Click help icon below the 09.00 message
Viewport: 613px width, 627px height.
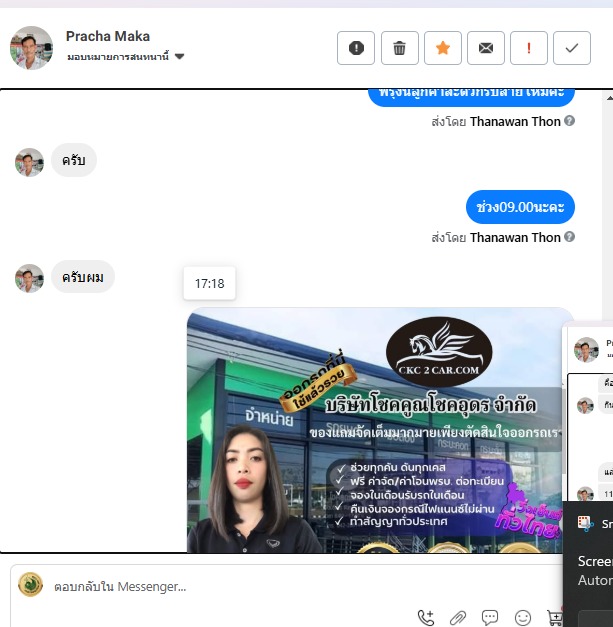[569, 237]
